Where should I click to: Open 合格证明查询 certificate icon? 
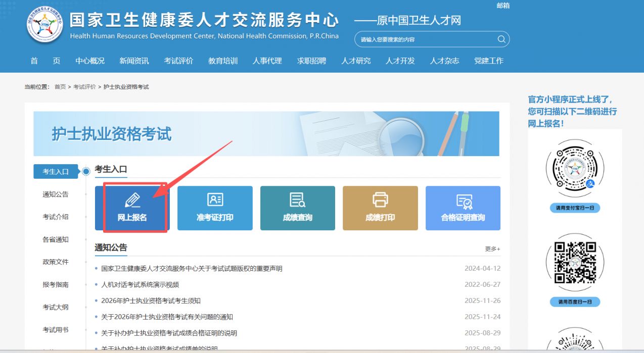(x=463, y=200)
